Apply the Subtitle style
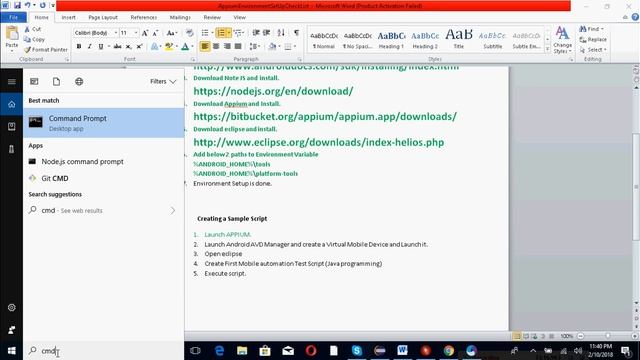The image size is (640, 360). 492,40
